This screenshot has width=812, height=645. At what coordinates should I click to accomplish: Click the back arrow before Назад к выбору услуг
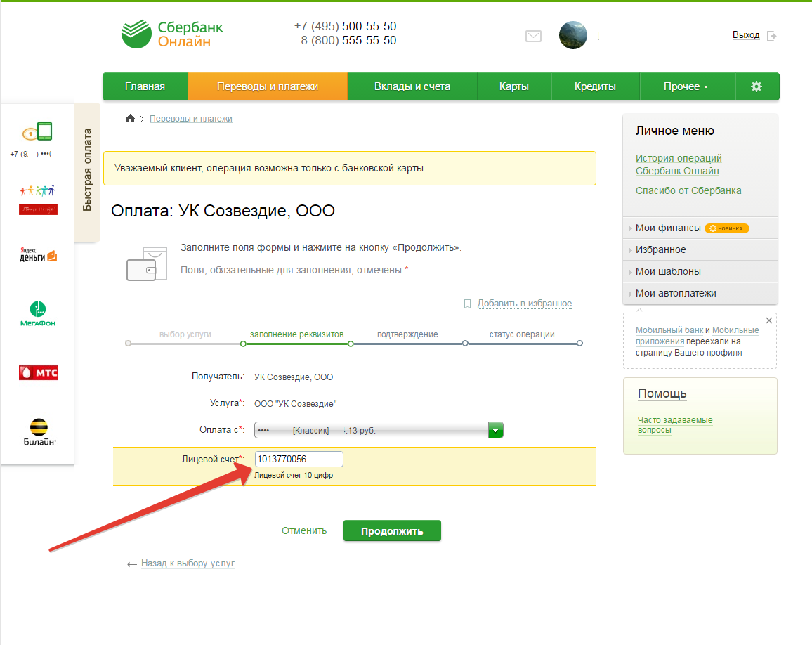tap(132, 564)
